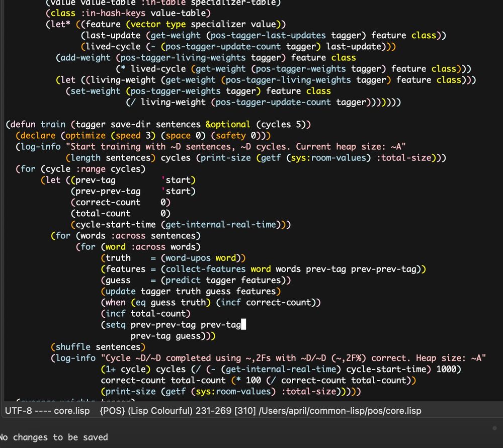Click 'vector' in the feature binding

[x=146, y=24]
